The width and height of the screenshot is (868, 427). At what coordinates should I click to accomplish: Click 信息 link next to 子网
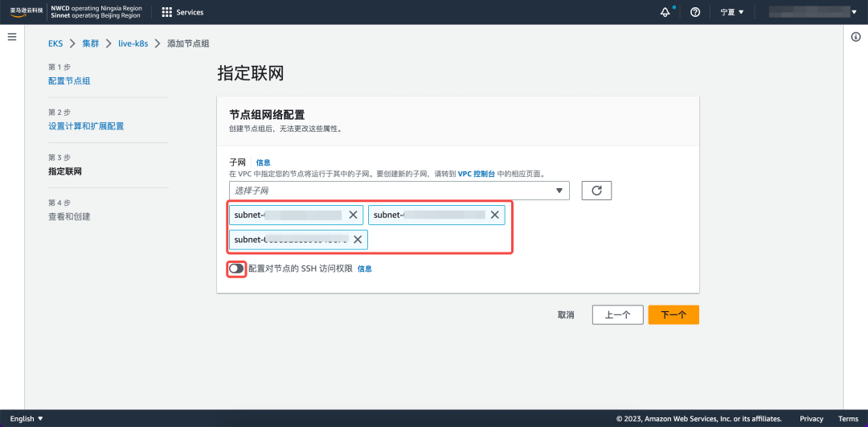click(x=263, y=162)
